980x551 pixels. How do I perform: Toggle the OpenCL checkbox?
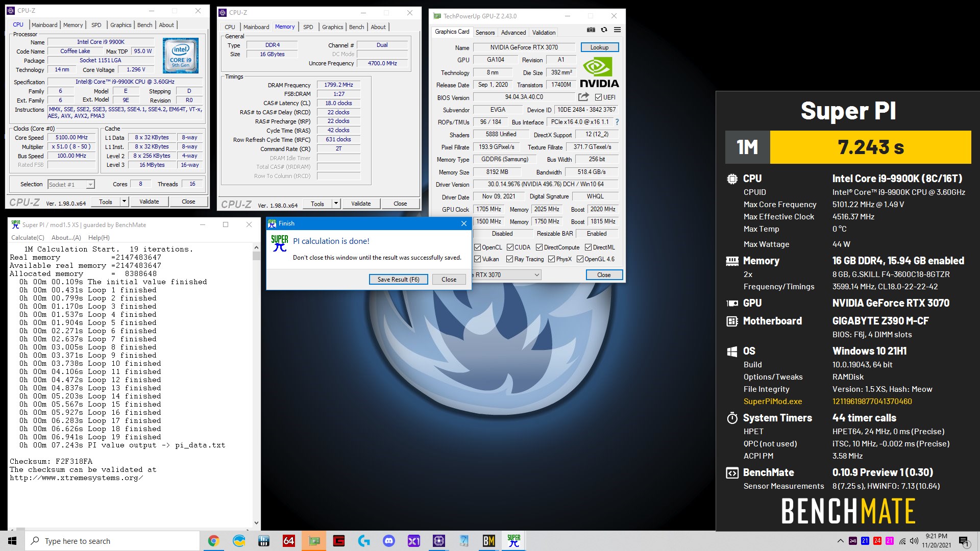pyautogui.click(x=477, y=247)
